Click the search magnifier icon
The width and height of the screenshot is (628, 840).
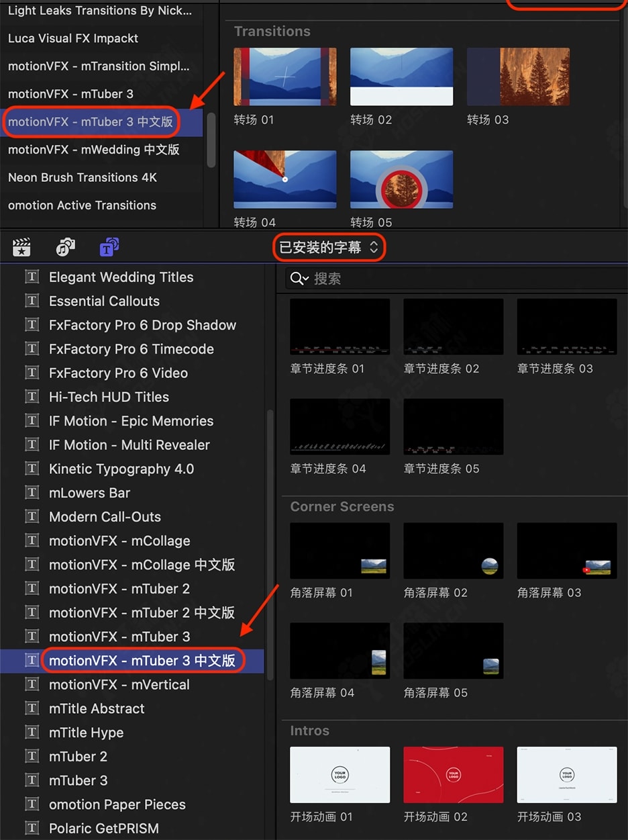coord(299,279)
